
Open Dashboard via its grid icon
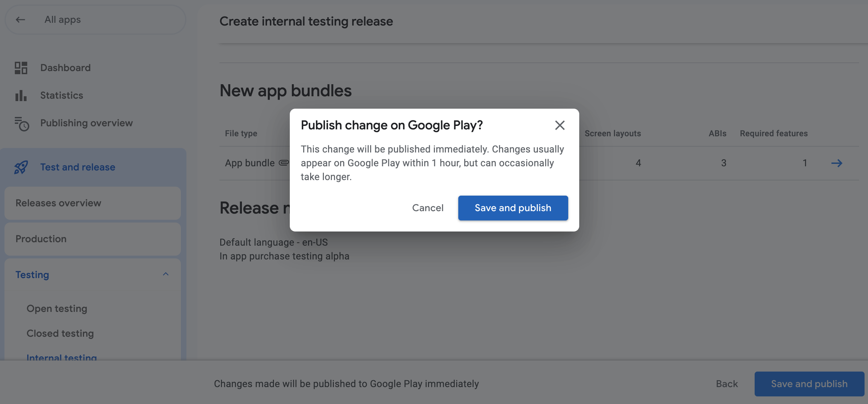pyautogui.click(x=21, y=68)
